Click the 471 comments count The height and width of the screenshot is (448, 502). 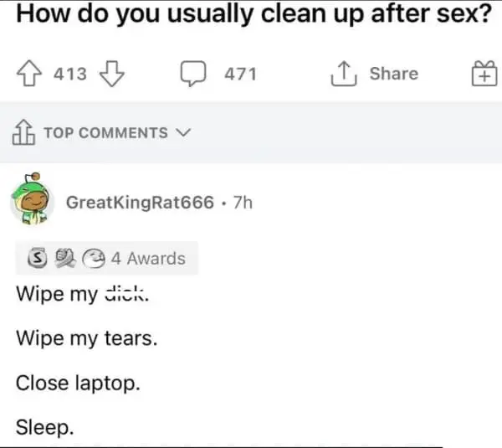click(241, 74)
